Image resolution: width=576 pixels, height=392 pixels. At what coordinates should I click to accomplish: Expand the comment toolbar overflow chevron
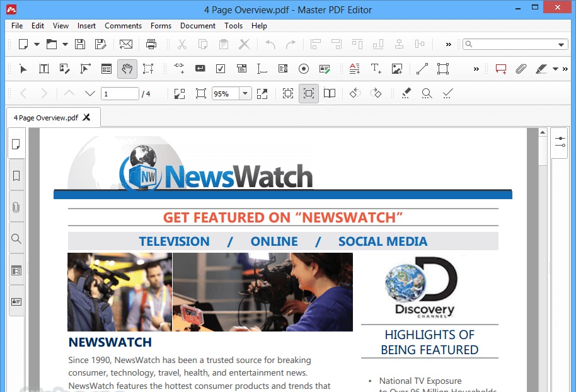click(x=565, y=69)
